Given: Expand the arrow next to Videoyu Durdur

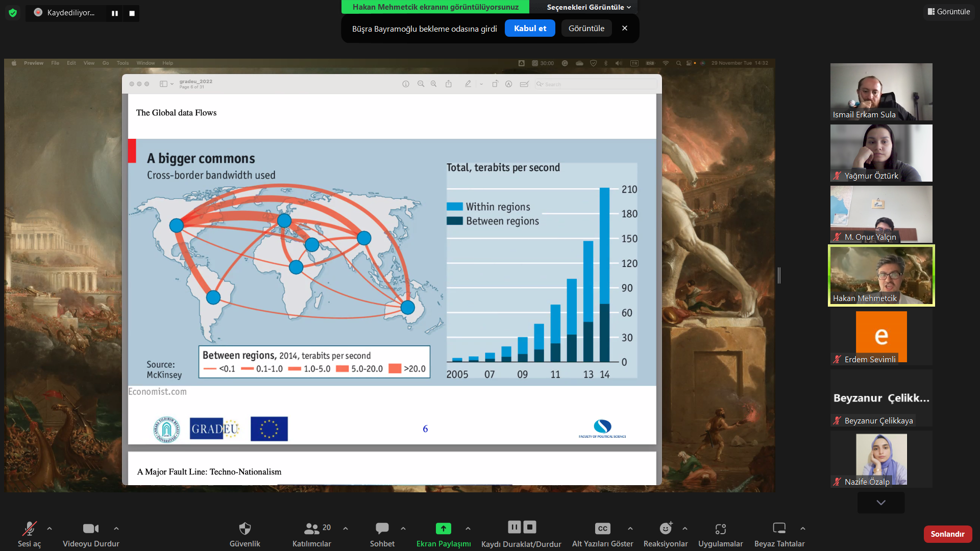Looking at the screenshot, I should (x=116, y=529).
